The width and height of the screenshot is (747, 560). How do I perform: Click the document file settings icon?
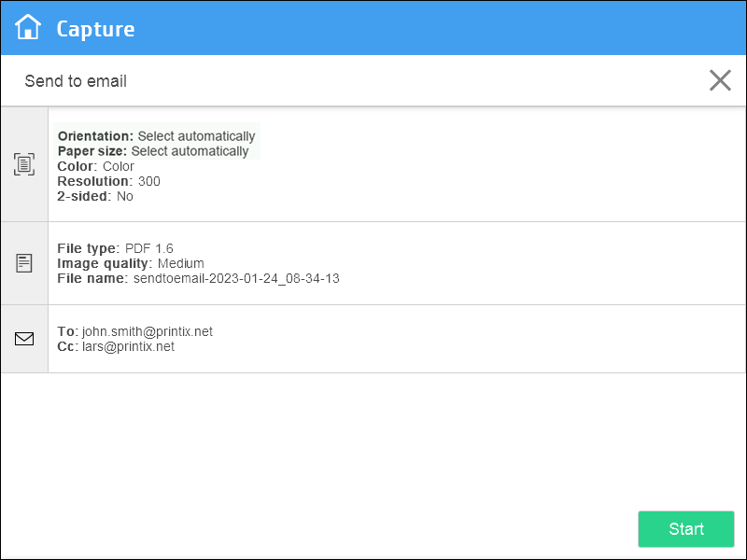click(x=24, y=263)
